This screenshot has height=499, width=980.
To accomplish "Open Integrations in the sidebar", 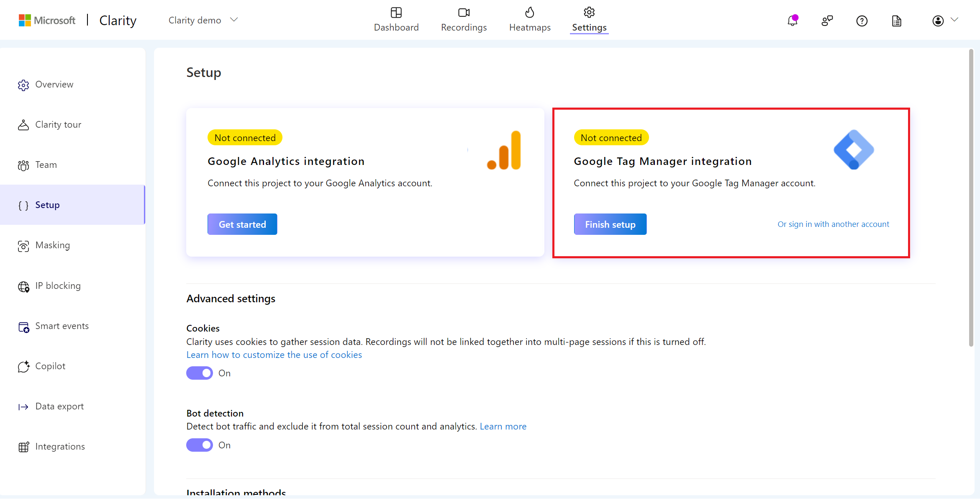I will point(73,447).
